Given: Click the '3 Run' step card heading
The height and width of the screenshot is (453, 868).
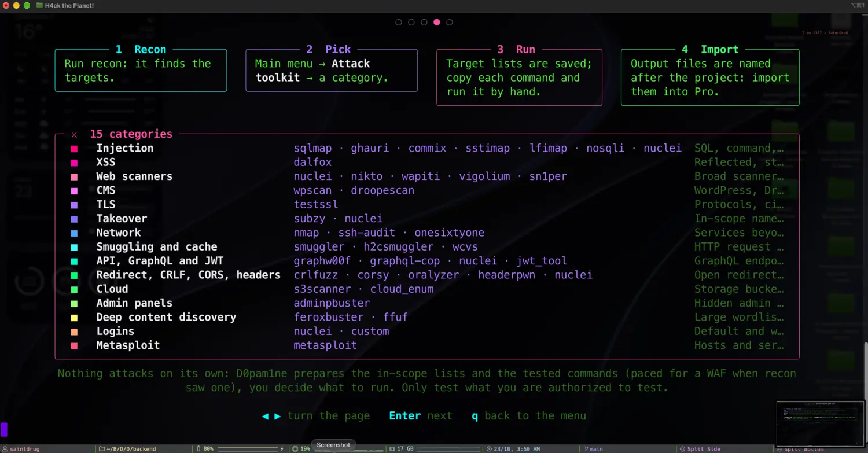Looking at the screenshot, I should [516, 49].
